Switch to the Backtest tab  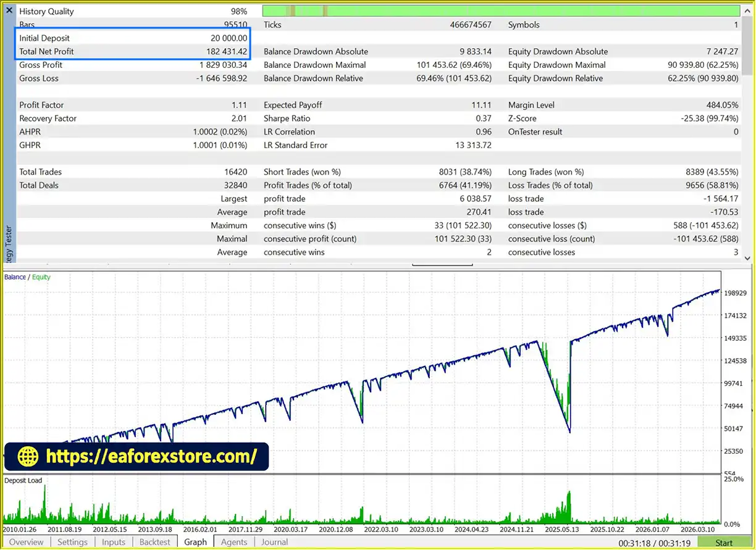[154, 542]
